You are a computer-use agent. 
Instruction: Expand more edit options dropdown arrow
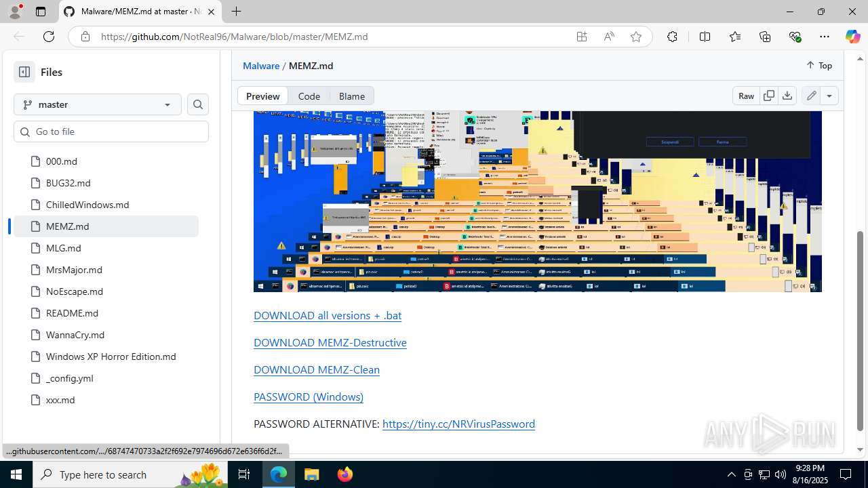(829, 96)
